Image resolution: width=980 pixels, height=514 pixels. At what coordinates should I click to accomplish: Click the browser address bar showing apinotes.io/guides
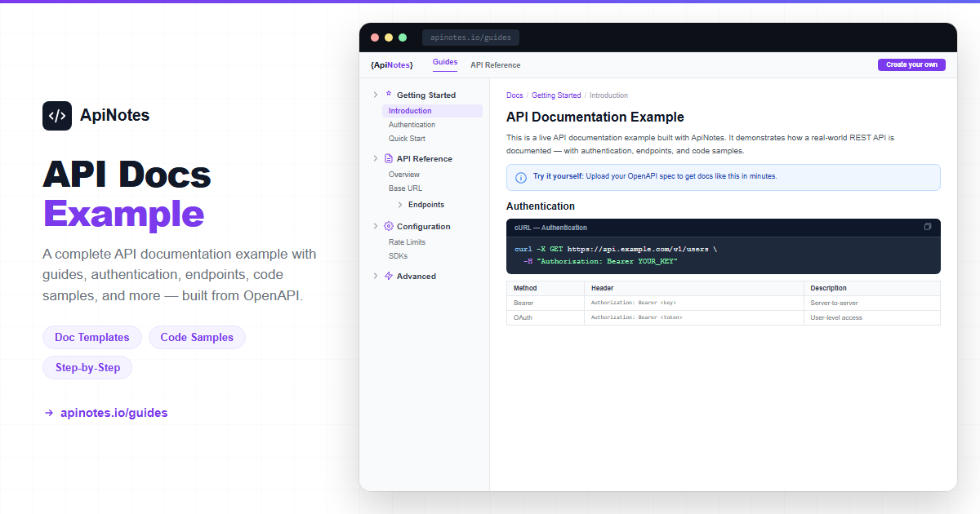coord(470,38)
